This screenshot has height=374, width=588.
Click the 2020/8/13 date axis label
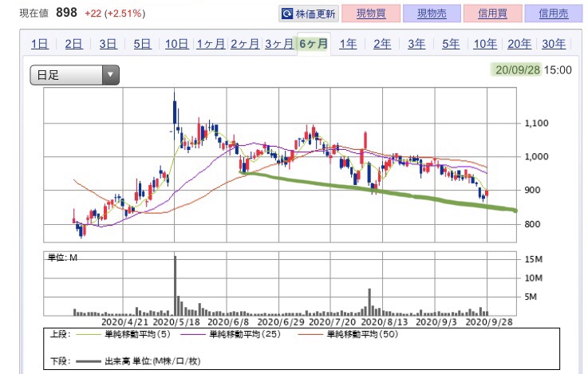point(384,322)
